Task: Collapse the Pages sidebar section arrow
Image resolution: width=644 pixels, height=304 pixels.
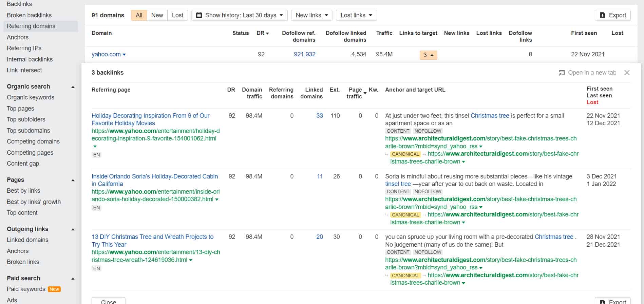Action: [x=73, y=180]
